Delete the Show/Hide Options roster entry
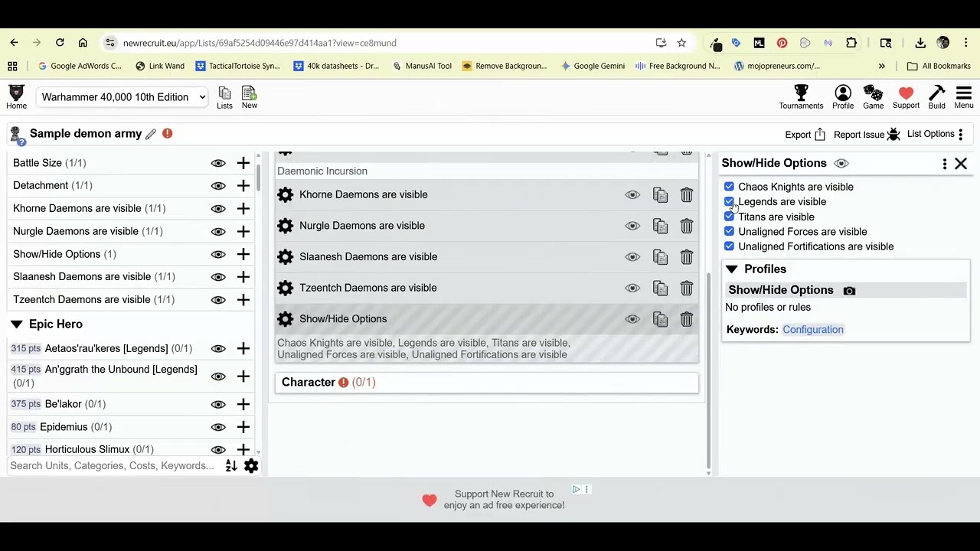This screenshot has height=551, width=980. tap(686, 320)
